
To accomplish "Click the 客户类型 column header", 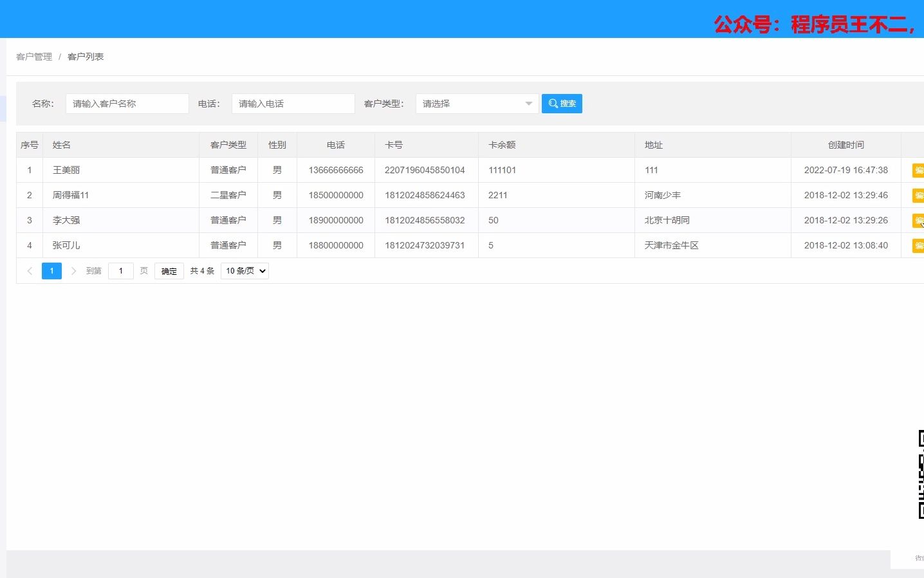I will pyautogui.click(x=228, y=145).
